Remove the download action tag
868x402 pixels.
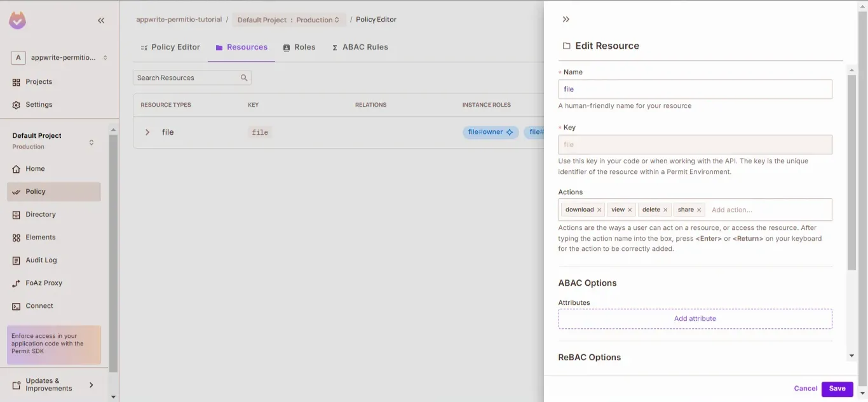(599, 210)
